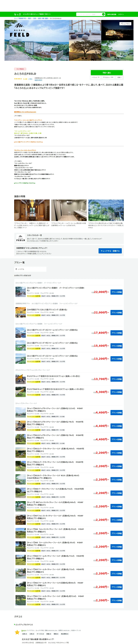
Task: Open the 姫路・赤穂・播磨 breadcrumb
Action: tap(43, 18)
